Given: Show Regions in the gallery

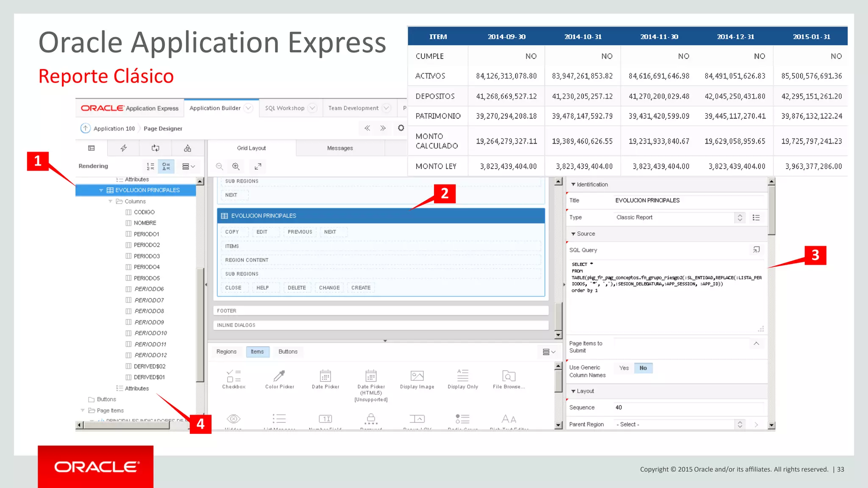Looking at the screenshot, I should pyautogui.click(x=226, y=352).
